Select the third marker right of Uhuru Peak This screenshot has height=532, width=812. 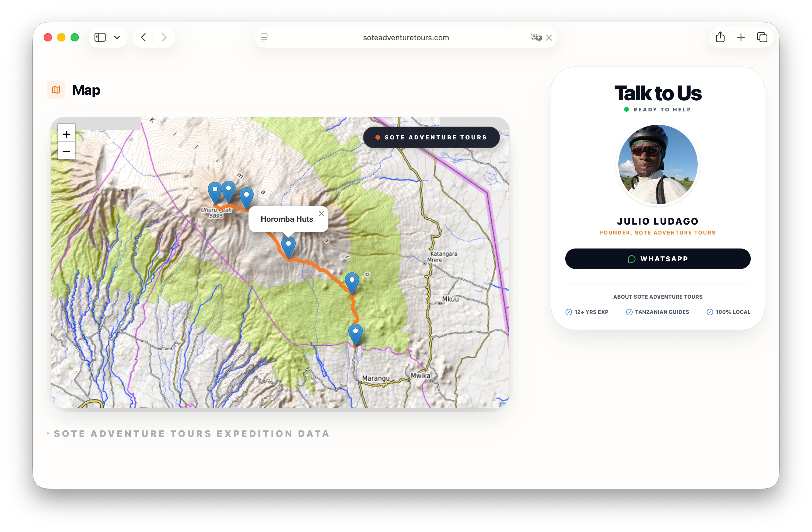click(x=246, y=198)
